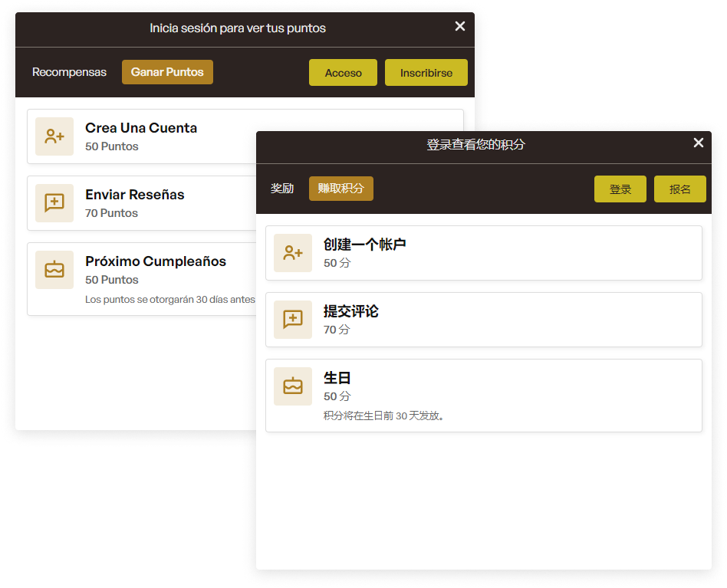Click the comment icon beside 提交评论

coord(292,319)
